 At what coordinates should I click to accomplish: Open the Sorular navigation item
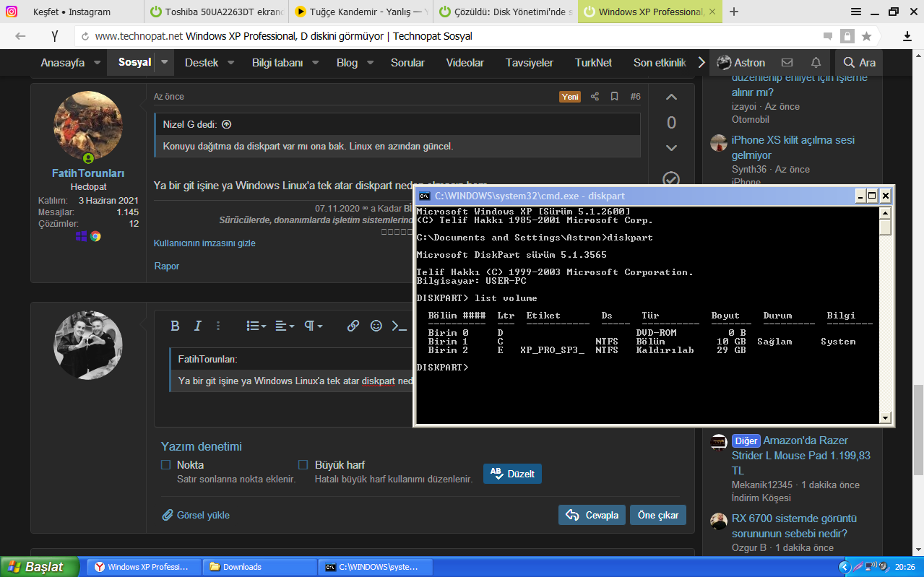(407, 63)
